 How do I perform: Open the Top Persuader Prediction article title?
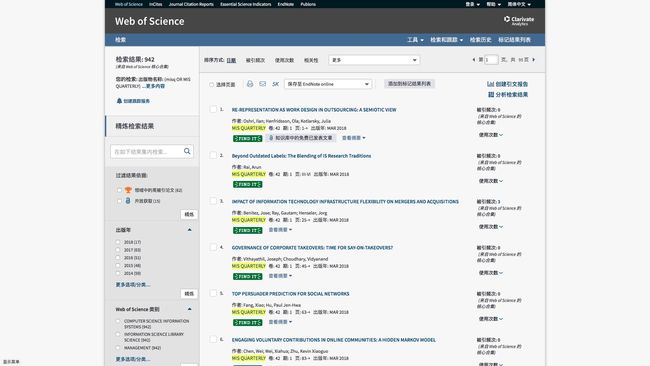click(290, 293)
